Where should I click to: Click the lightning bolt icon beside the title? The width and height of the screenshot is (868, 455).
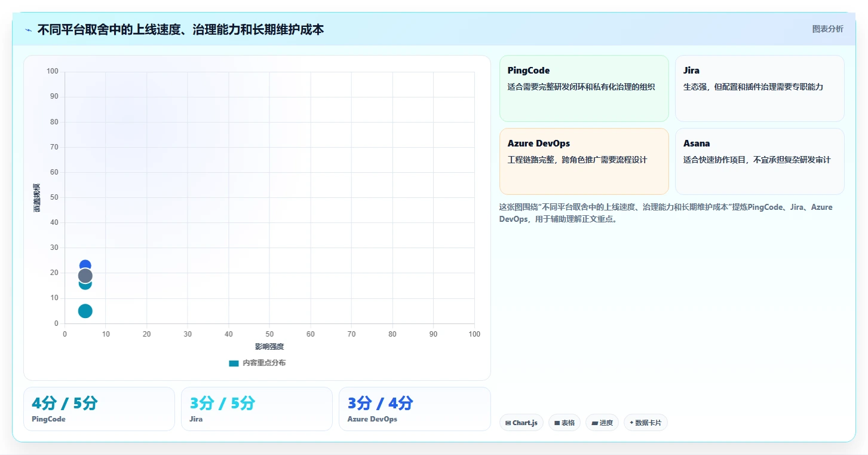(29, 30)
